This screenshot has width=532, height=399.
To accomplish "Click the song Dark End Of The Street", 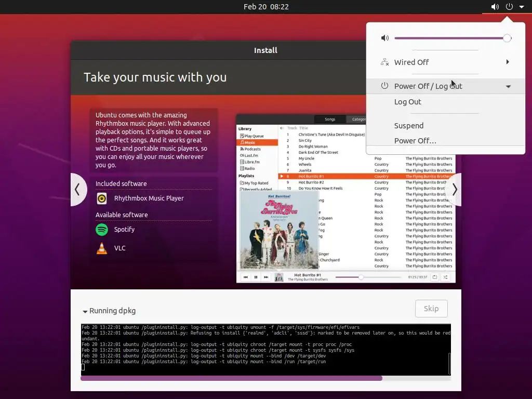I will click(318, 152).
